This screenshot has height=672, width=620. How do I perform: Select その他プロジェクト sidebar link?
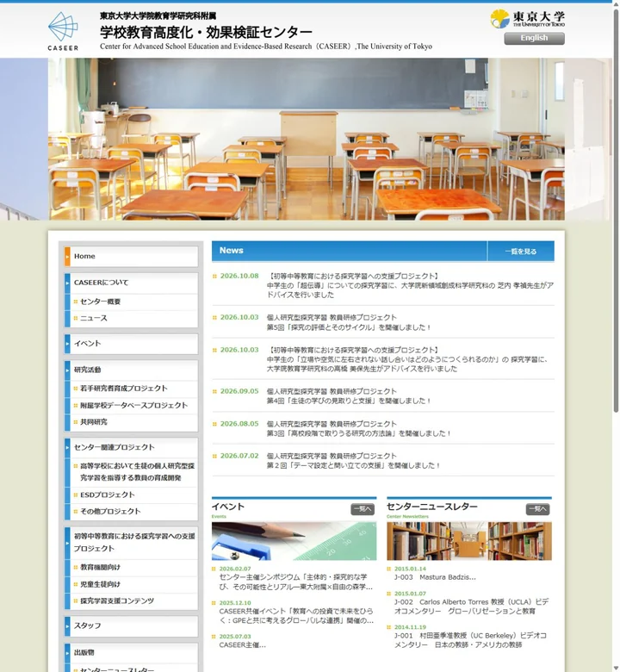tap(110, 511)
